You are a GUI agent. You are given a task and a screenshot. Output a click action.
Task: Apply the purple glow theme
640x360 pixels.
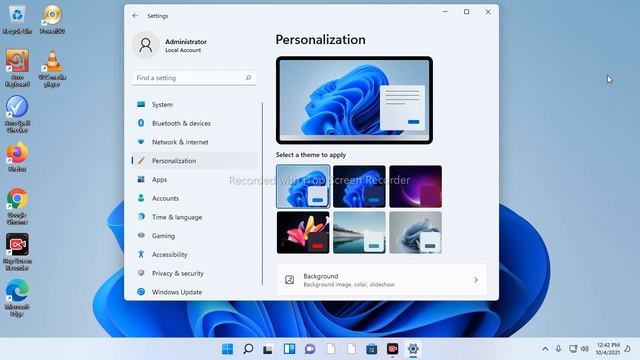point(416,187)
